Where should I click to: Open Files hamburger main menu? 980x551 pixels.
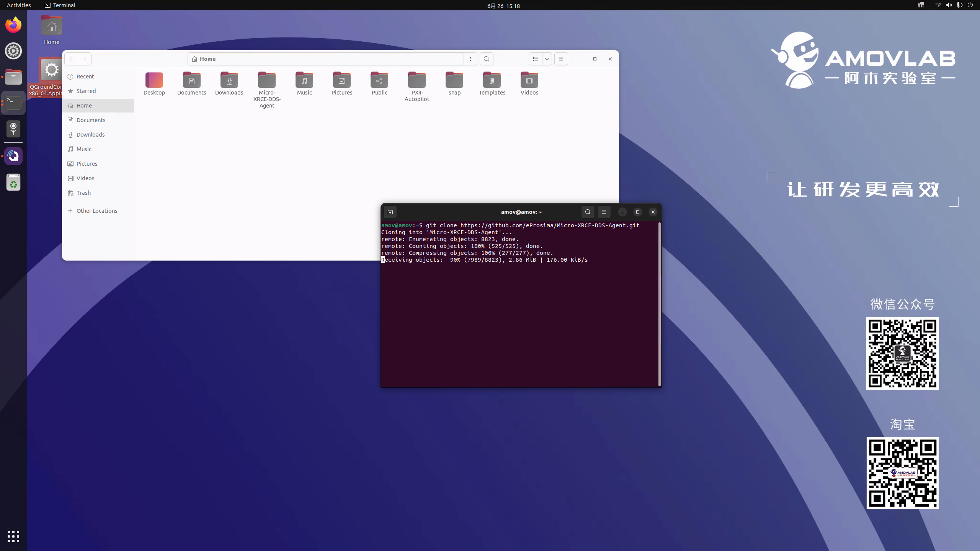tap(561, 59)
